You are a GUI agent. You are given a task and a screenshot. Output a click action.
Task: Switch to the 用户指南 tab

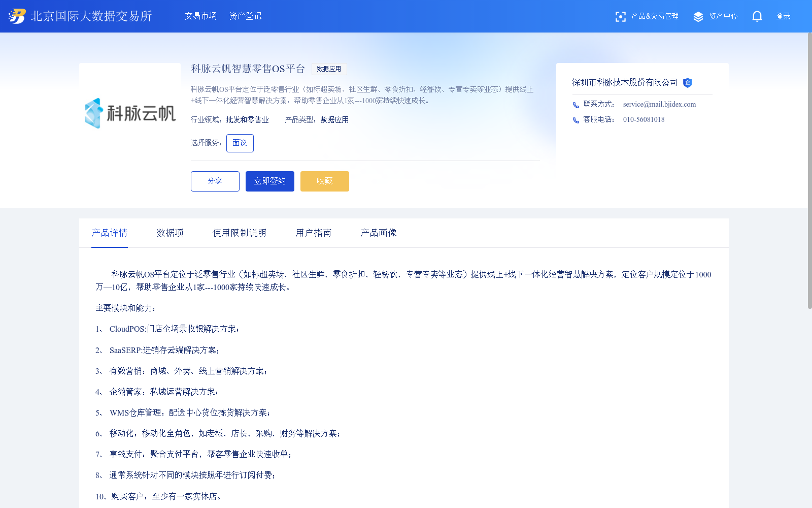tap(314, 233)
